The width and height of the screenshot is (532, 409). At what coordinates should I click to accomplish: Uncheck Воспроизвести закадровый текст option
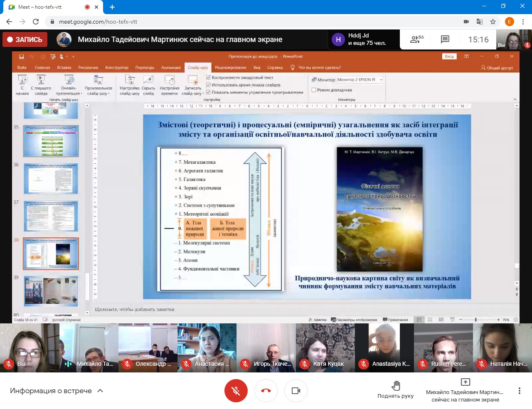[x=209, y=78]
